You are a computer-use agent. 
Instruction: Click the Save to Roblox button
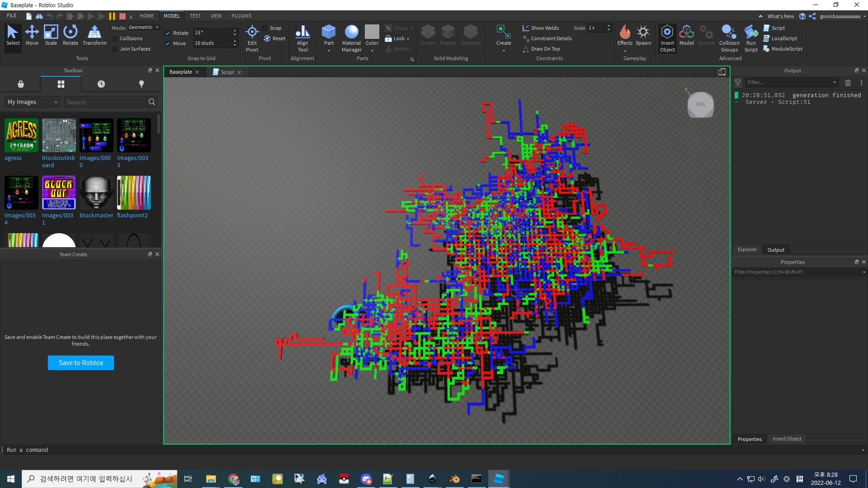pos(81,363)
